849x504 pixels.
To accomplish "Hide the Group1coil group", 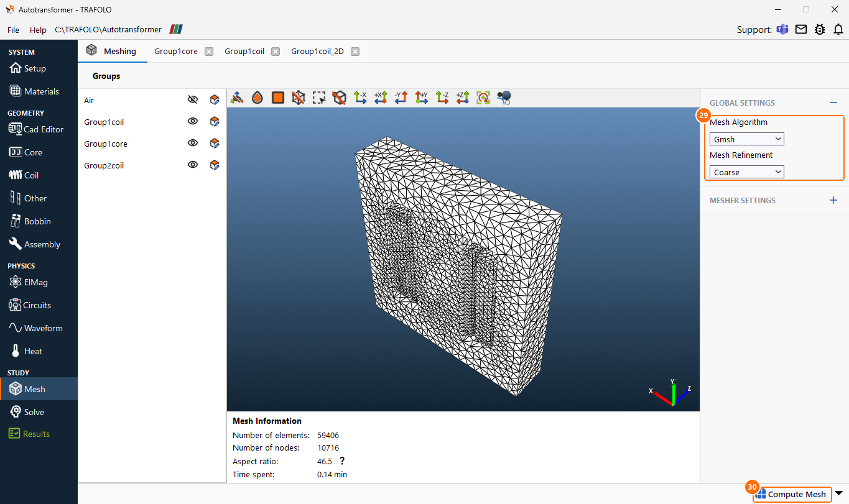I will pyautogui.click(x=193, y=121).
